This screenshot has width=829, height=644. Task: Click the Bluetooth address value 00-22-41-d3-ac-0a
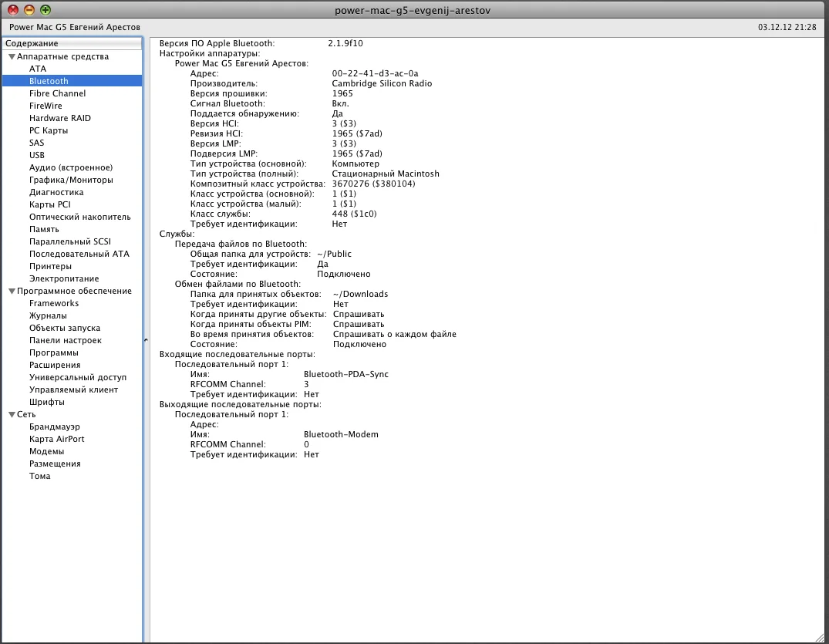pyautogui.click(x=375, y=73)
